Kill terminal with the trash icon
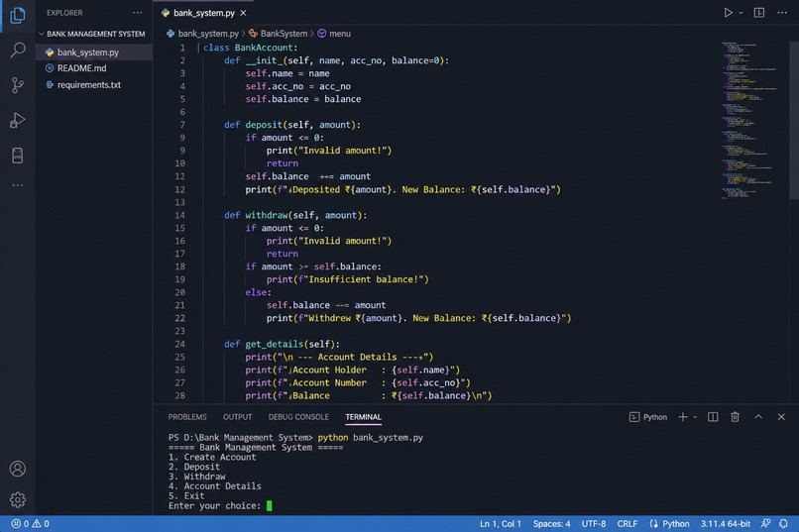799x532 pixels. click(x=735, y=417)
